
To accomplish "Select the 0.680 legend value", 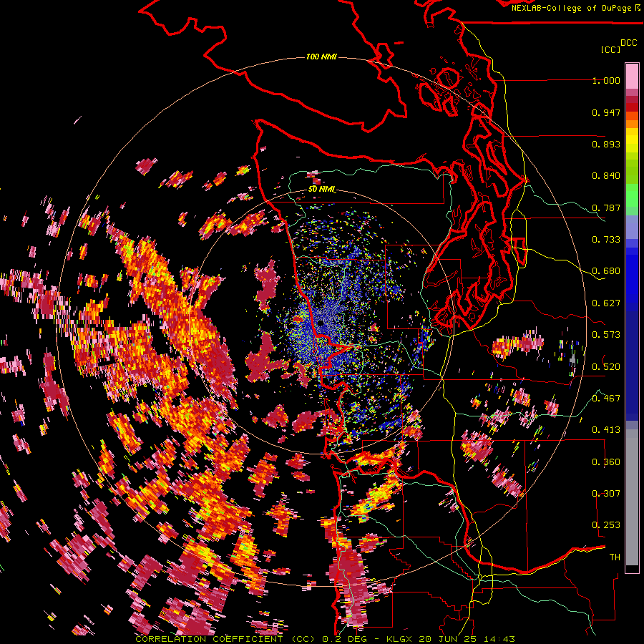I will tap(606, 271).
